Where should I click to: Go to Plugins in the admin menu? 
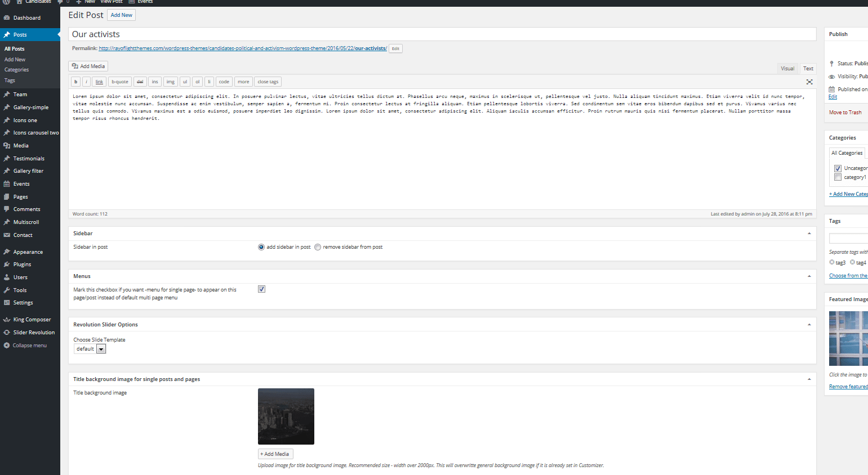(22, 265)
